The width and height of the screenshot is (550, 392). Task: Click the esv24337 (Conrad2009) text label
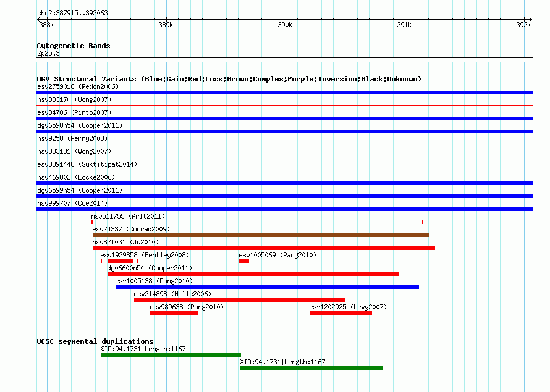click(131, 229)
